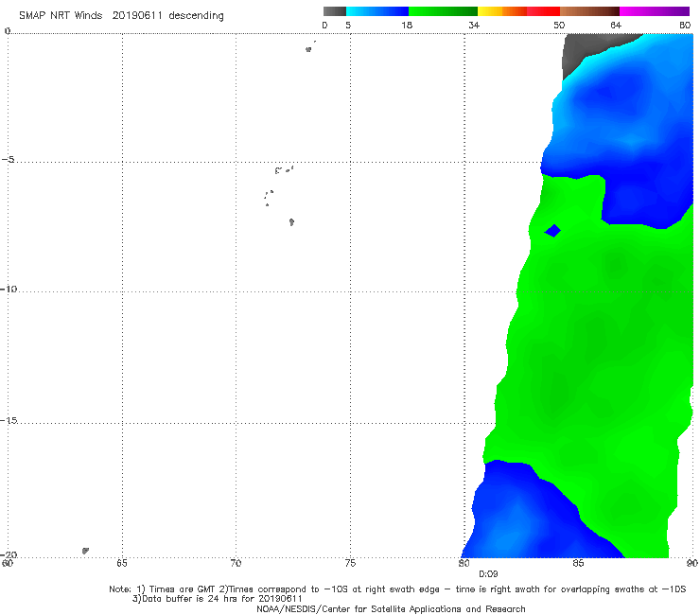Pick the gray 0–5 segment of the colorbar

pyautogui.click(x=334, y=11)
